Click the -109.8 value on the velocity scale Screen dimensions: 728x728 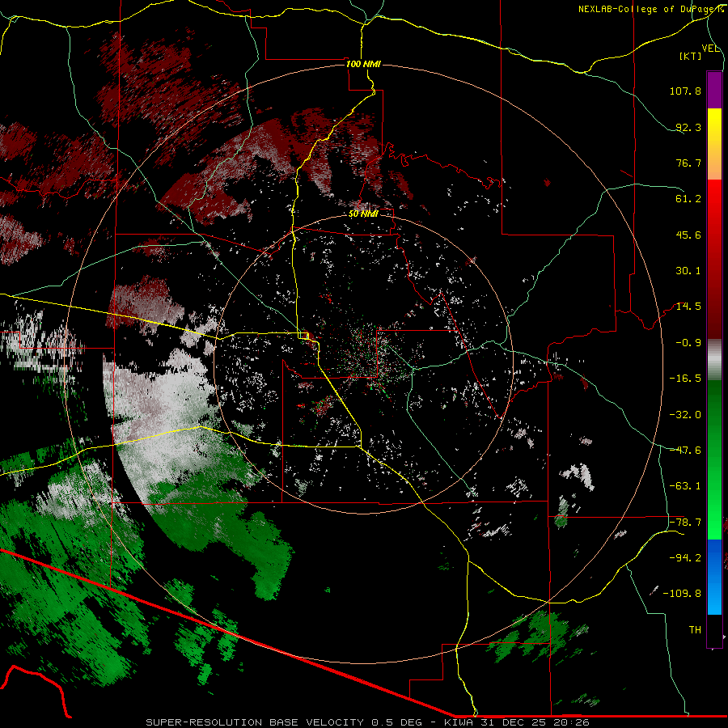coord(682,594)
